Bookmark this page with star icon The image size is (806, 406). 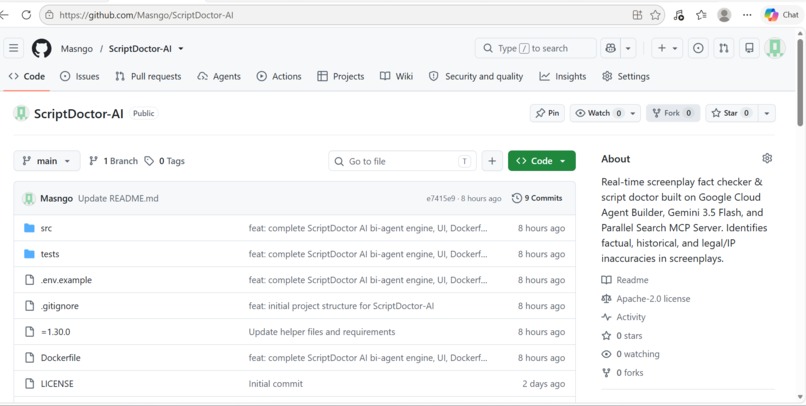(x=655, y=15)
